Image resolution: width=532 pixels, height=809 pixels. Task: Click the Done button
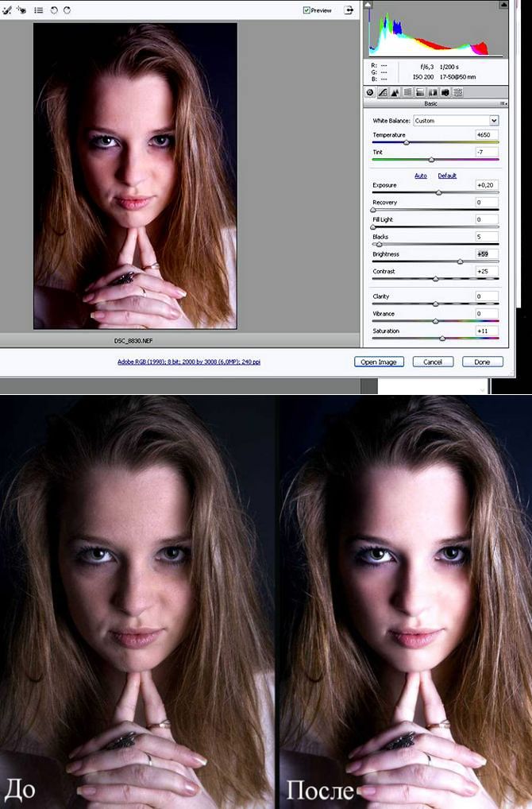(483, 362)
